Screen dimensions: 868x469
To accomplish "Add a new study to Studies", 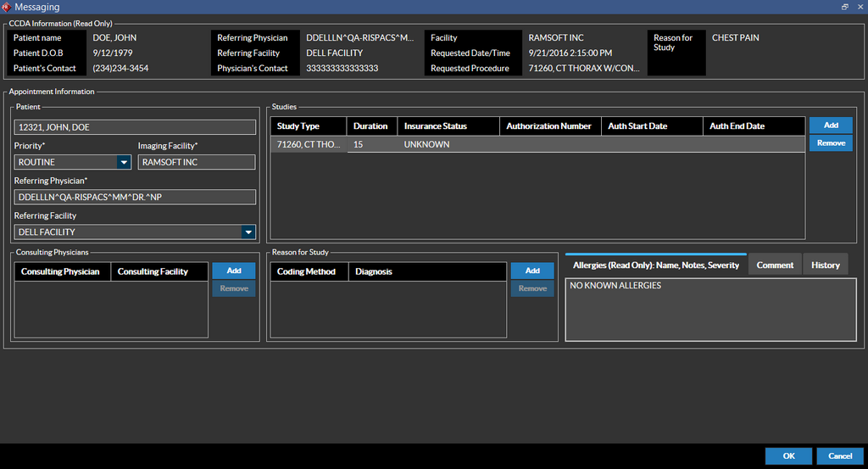I will pyautogui.click(x=831, y=126).
